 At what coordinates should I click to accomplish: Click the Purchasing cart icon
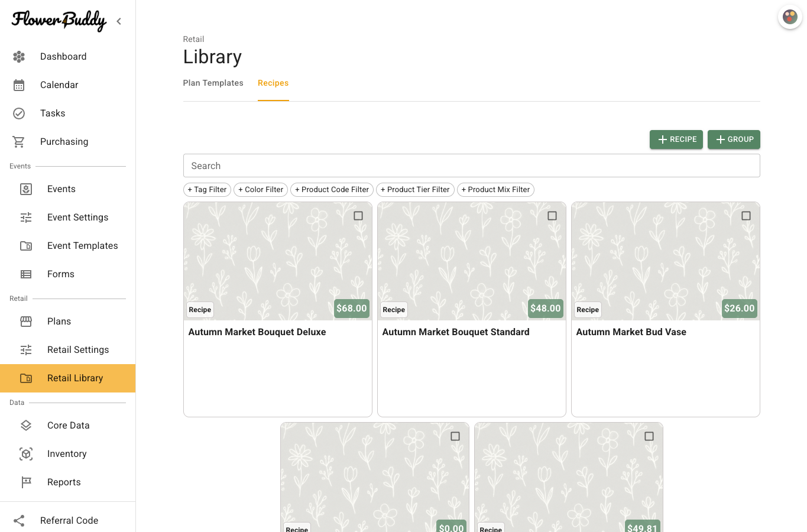click(19, 142)
